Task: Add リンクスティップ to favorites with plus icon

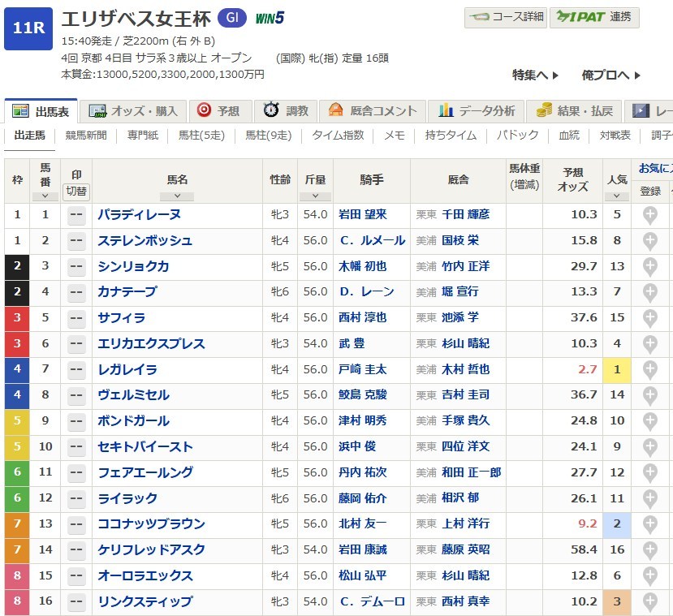Action: 649,601
